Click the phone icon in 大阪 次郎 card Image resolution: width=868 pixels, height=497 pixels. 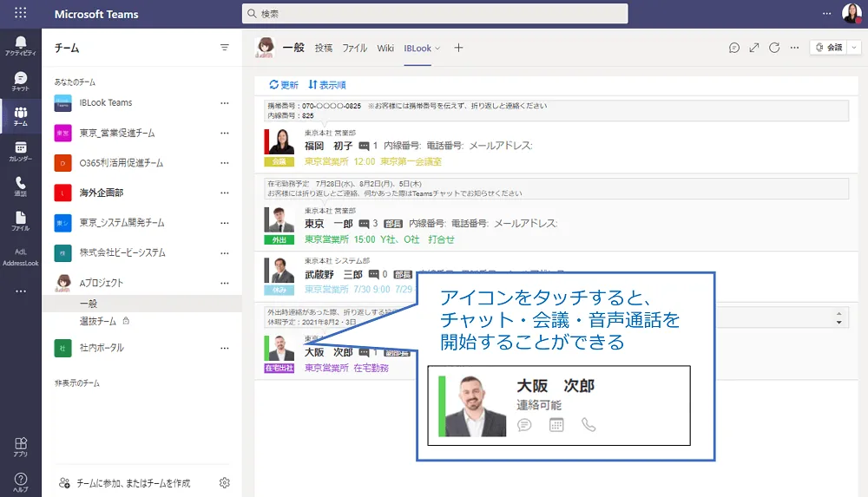coord(589,424)
